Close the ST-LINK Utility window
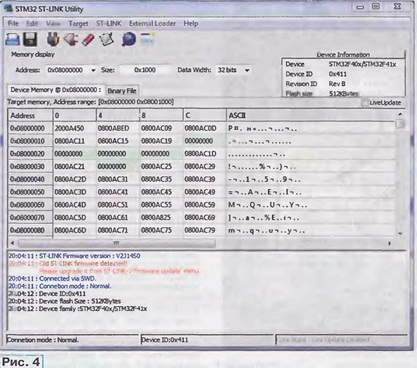 pos(397,6)
